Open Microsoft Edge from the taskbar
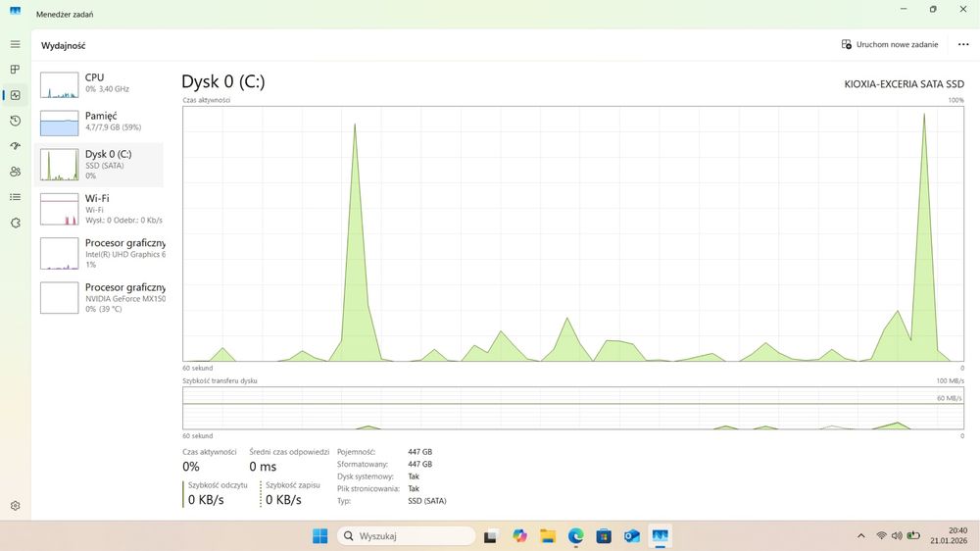This screenshot has height=551, width=980. click(x=575, y=536)
